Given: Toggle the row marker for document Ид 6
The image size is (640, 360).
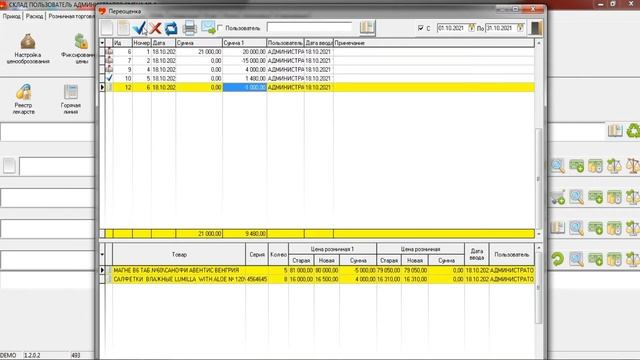Looking at the screenshot, I should click(109, 51).
